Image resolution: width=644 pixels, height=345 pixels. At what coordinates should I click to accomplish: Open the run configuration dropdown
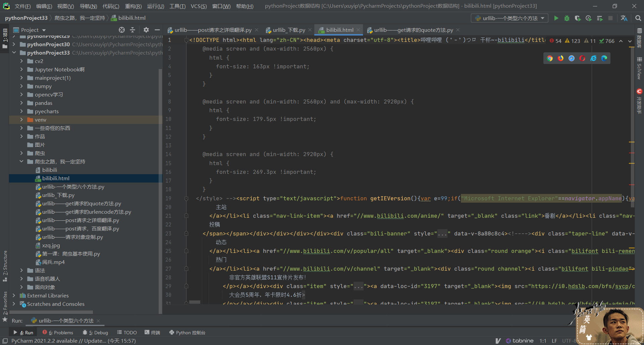click(509, 18)
